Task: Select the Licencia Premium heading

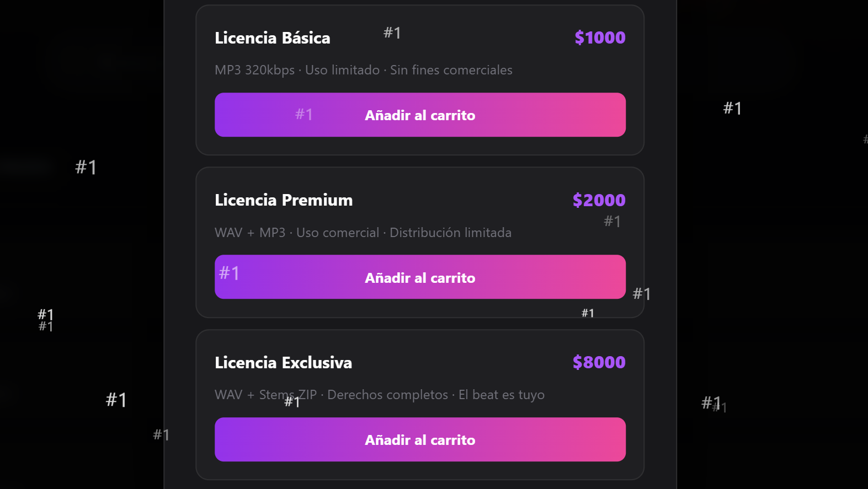Action: coord(284,200)
